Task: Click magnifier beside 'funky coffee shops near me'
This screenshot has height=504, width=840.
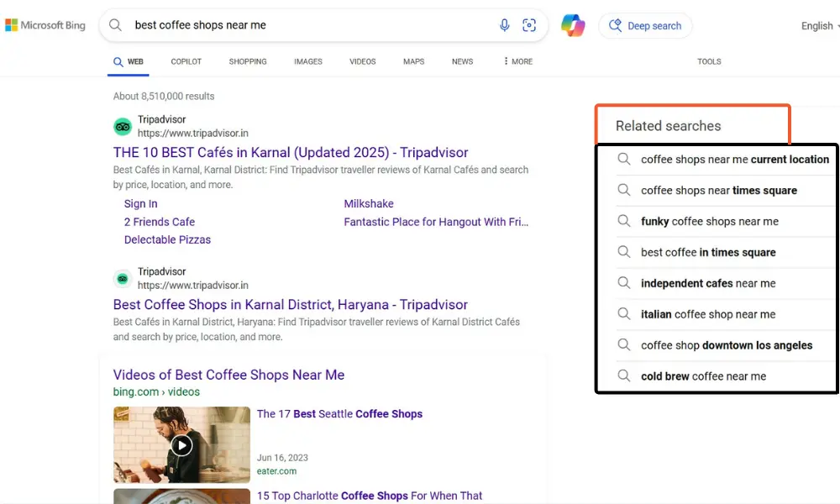Action: (x=623, y=221)
